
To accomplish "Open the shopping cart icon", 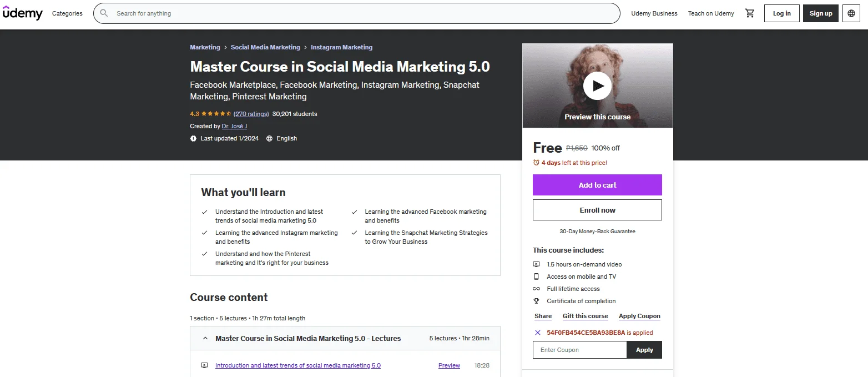I will 750,13.
